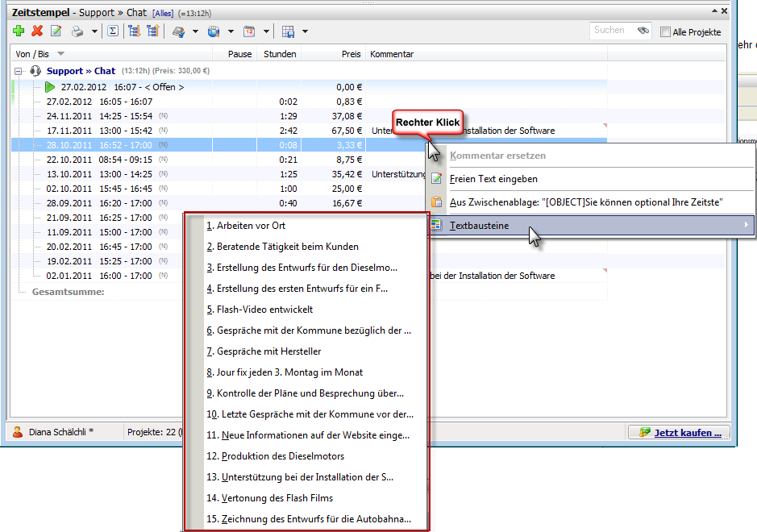
Task: Click the [Alles] filter link in title
Action: 163,14
